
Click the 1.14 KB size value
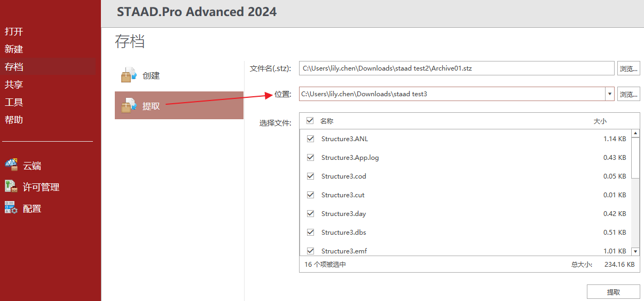pos(615,139)
